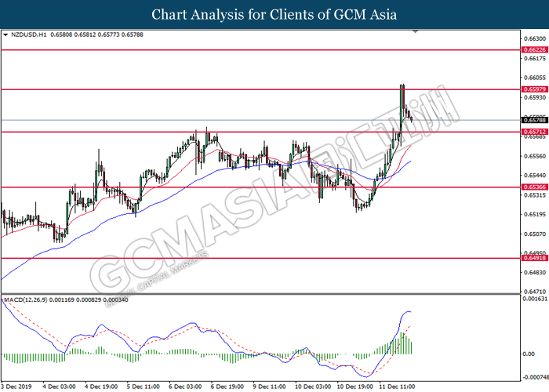This screenshot has height=392, width=549.
Task: Click the 0.66055 price axis value
Action: pyautogui.click(x=535, y=78)
